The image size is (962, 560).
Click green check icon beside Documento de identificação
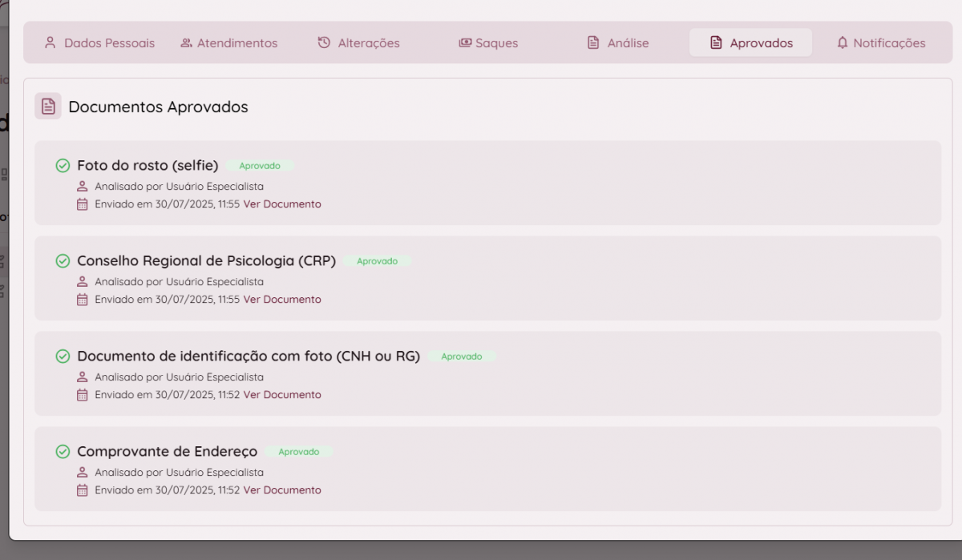point(63,357)
